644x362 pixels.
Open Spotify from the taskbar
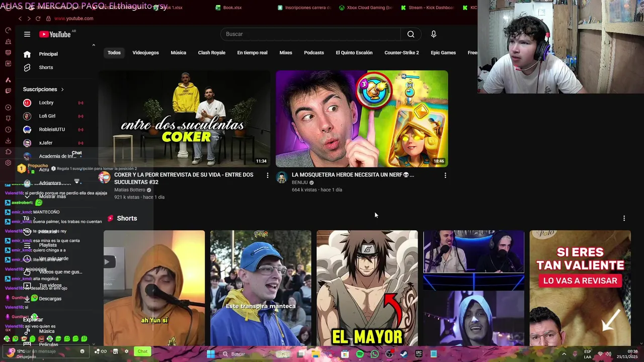360,354
